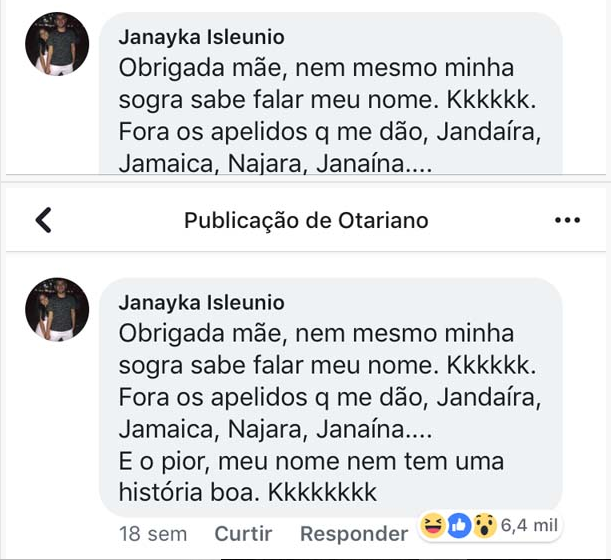Click the line Jamaica, Najara, Janaína in lower comment
This screenshot has width=611, height=560.
pos(275,429)
